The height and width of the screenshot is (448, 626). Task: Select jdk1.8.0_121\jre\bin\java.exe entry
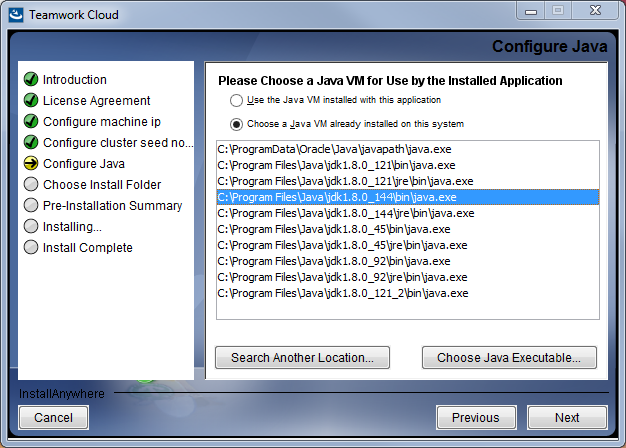[408, 181]
